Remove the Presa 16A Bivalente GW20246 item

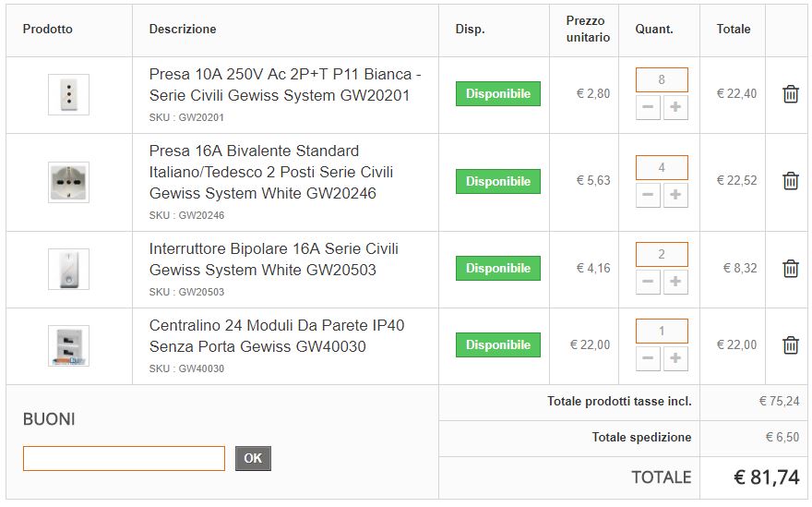pyautogui.click(x=790, y=181)
